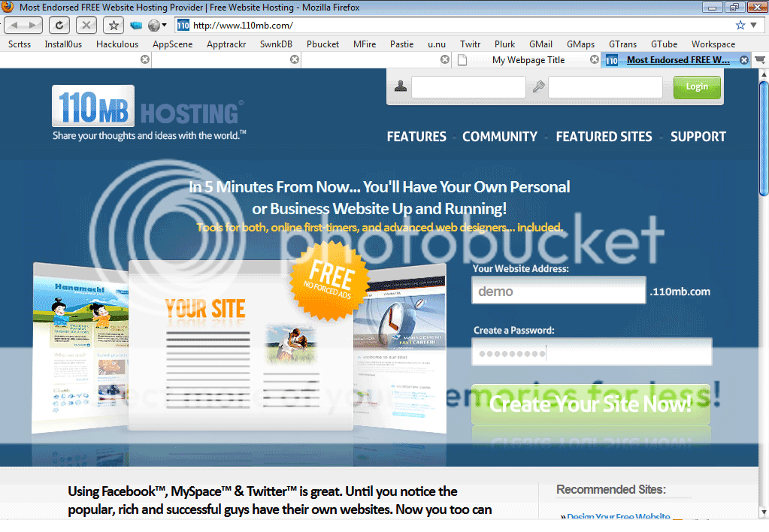Image resolution: width=769 pixels, height=532 pixels.
Task: Click the Firefox icon in the title bar
Action: (8, 7)
